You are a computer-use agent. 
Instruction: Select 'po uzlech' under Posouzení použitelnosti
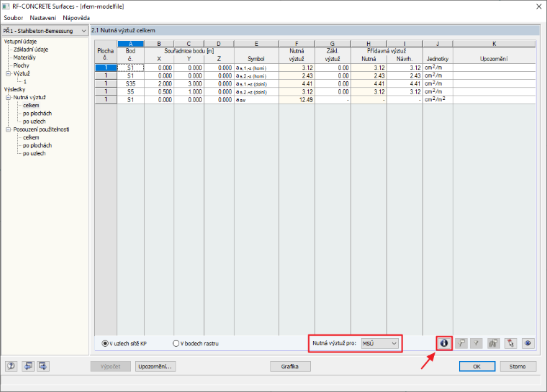pyautogui.click(x=35, y=153)
